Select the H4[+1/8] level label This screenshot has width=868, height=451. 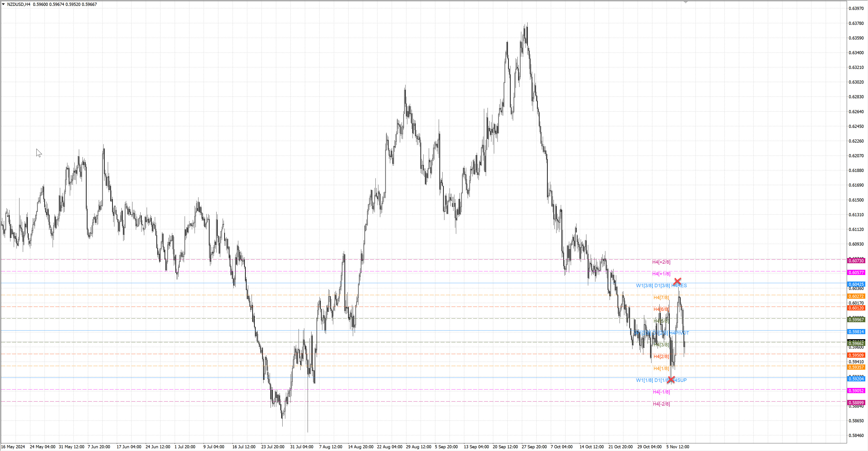pos(661,274)
